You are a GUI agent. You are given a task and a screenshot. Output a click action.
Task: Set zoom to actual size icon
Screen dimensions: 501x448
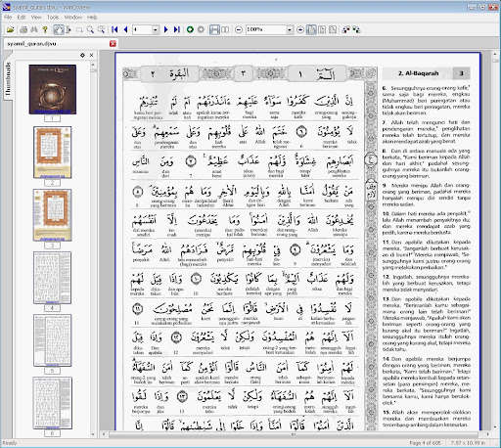[x=311, y=29]
